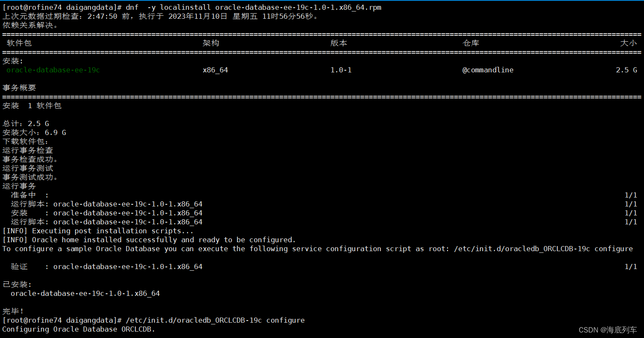The height and width of the screenshot is (338, 644).
Task: Click the package size '2.5 G' in table row
Action: click(627, 70)
